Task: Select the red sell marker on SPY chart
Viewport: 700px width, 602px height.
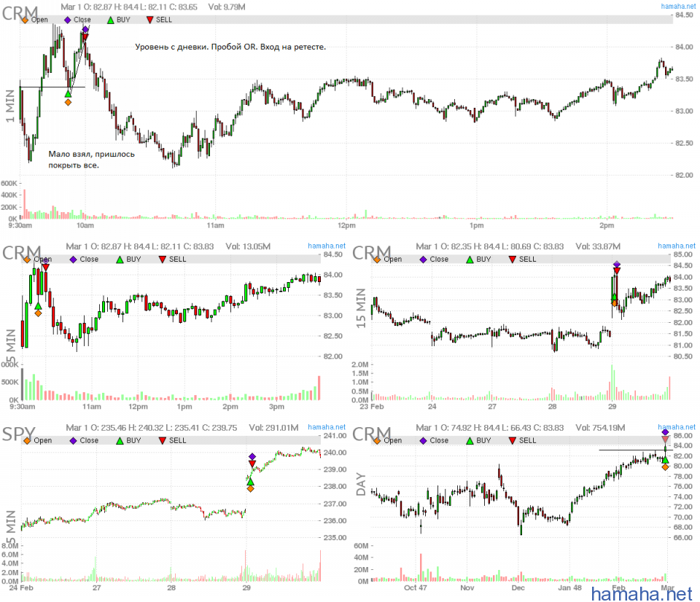Action: [252, 464]
